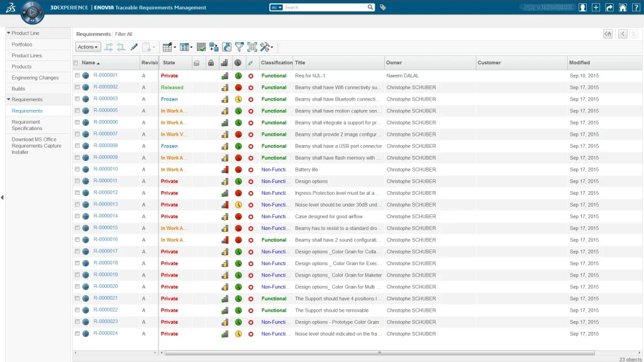Tick the select-all checkbox in Name header
This screenshot has width=644, height=362.
tap(76, 63)
